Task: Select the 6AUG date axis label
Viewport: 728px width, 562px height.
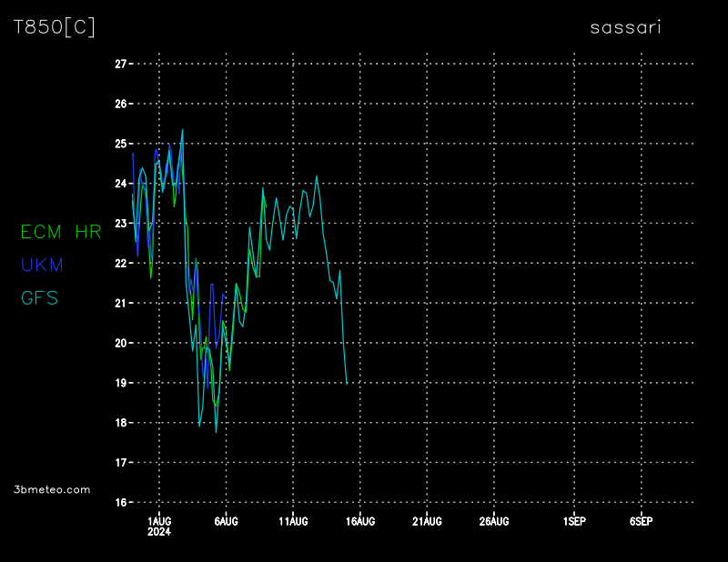Action: tap(226, 521)
